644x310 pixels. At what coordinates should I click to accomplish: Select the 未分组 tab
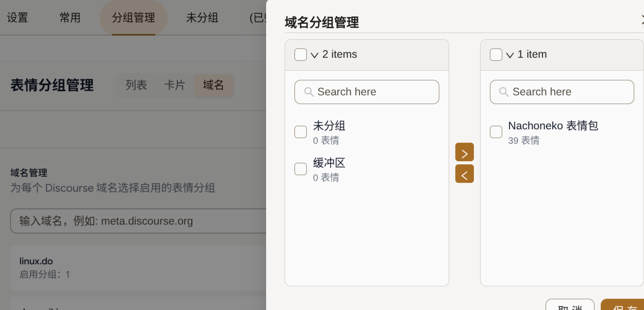pyautogui.click(x=202, y=18)
